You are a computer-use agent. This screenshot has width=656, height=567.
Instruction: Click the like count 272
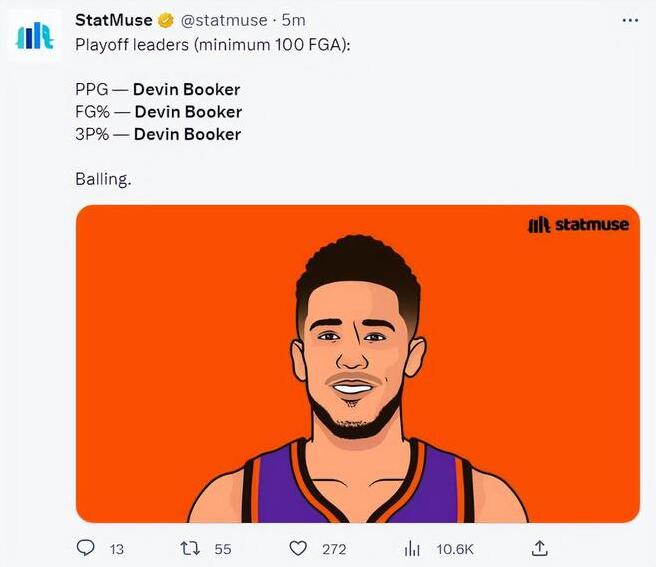[334, 549]
